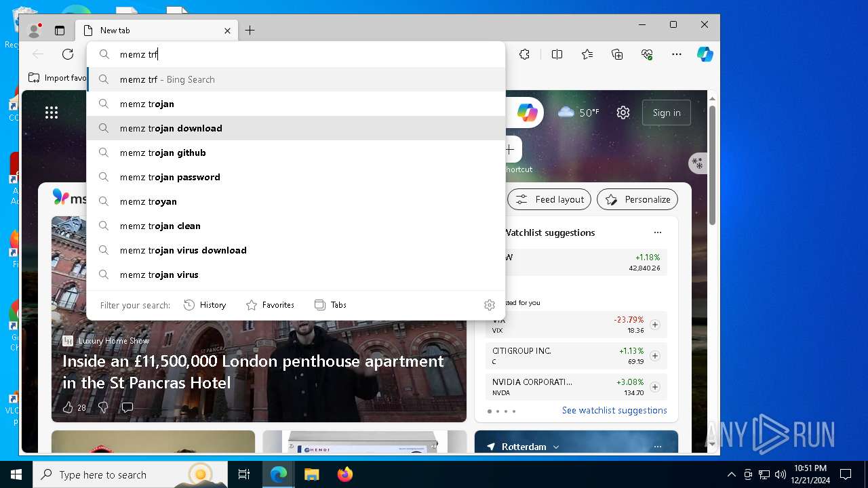Open the NVIDIA Corporation stock row
Image resolution: width=868 pixels, height=488 pixels.
click(576, 387)
